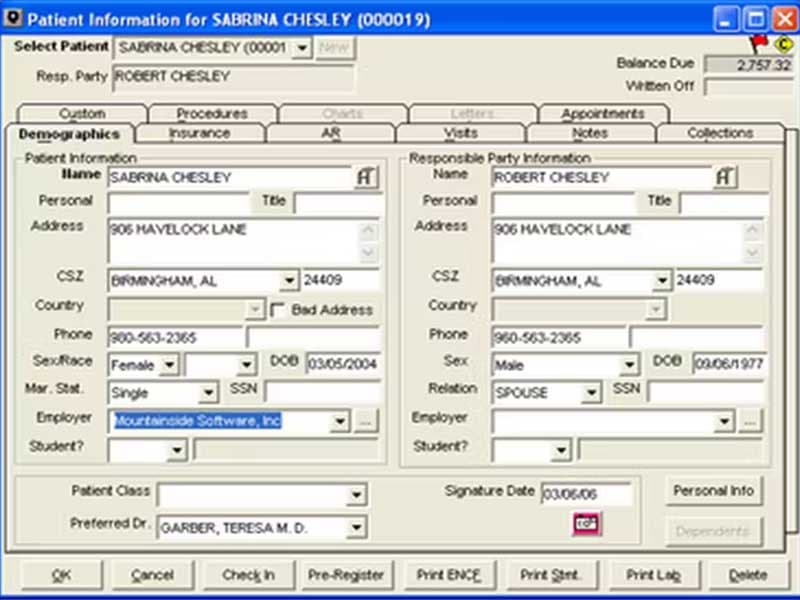The width and height of the screenshot is (800, 600).
Task: Toggle the Bad Address checkbox
Action: tap(278, 310)
